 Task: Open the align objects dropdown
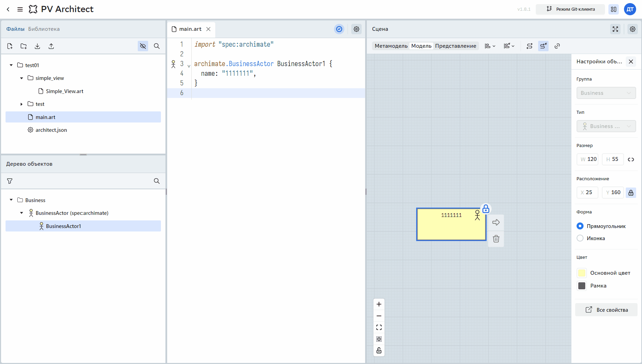coord(490,46)
